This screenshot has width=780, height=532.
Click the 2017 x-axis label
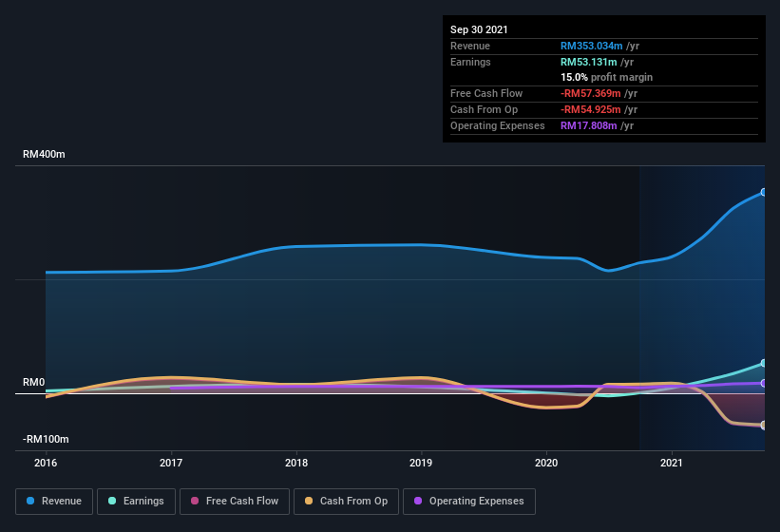[x=171, y=463]
